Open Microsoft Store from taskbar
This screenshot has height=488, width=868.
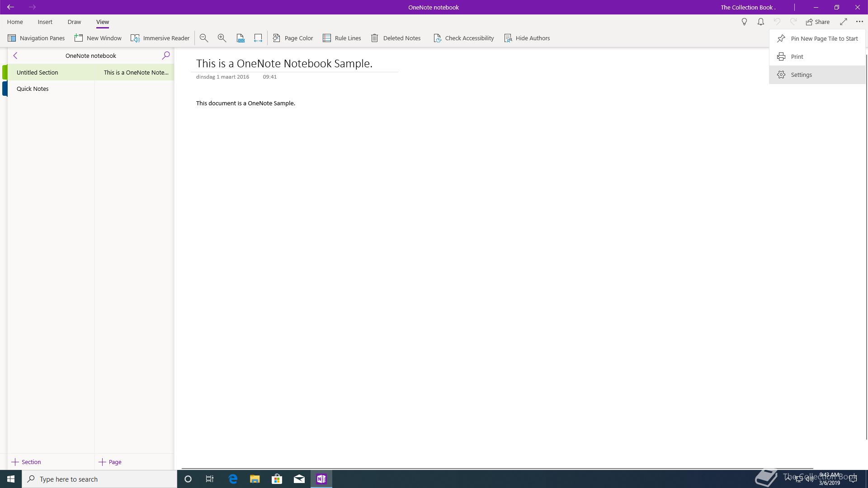(x=277, y=479)
